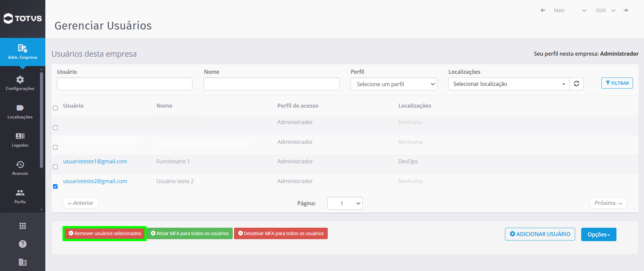Viewport: 644px width, 271px height.
Task: Click the company building icon at sidebar bottom
Action: [x=22, y=262]
